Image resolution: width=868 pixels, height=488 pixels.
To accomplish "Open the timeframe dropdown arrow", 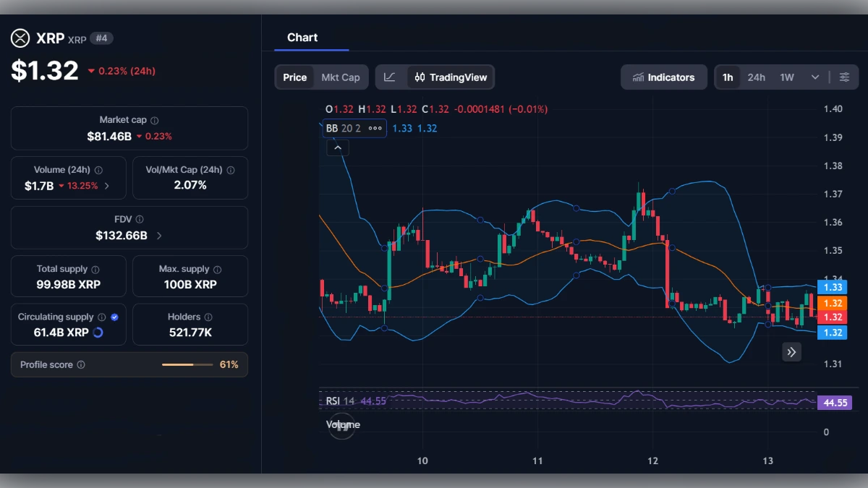I will point(814,77).
